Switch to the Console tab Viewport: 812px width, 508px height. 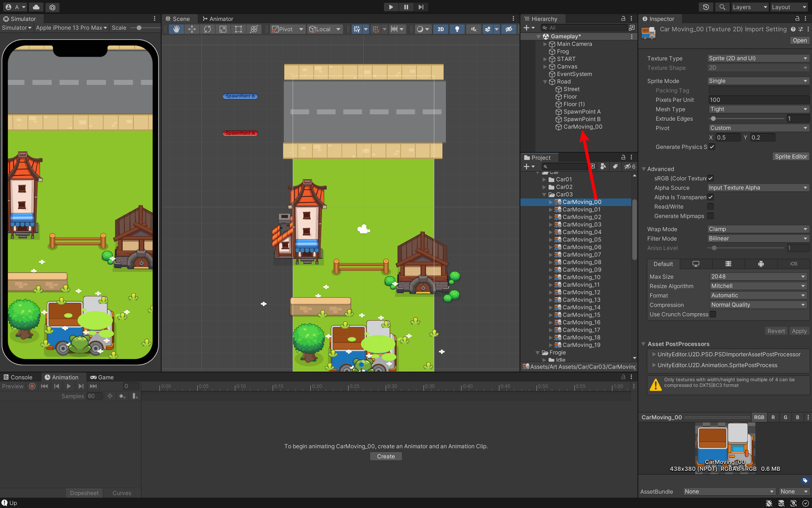pyautogui.click(x=18, y=377)
